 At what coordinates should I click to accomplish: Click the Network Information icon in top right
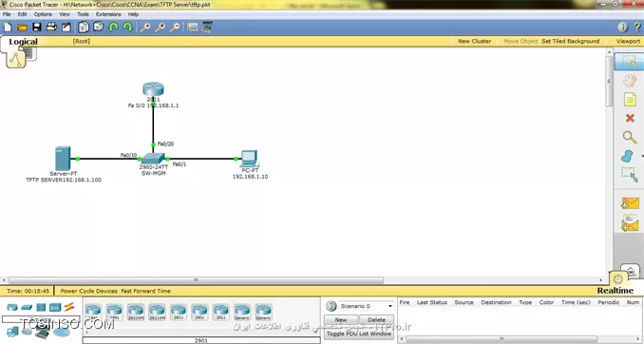pyautogui.click(x=623, y=28)
